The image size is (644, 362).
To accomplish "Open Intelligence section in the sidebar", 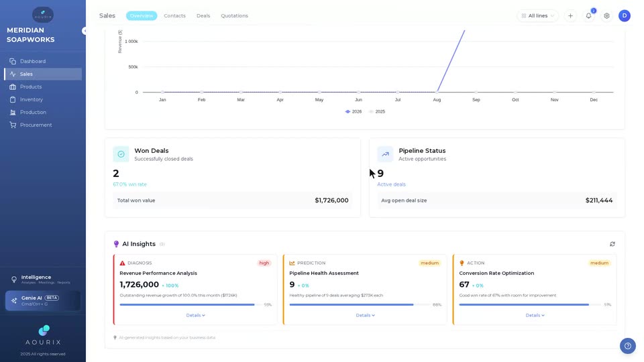I will point(43,279).
